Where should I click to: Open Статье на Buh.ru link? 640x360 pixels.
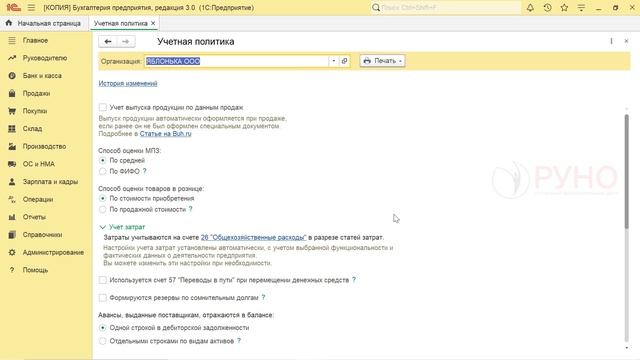tap(165, 133)
